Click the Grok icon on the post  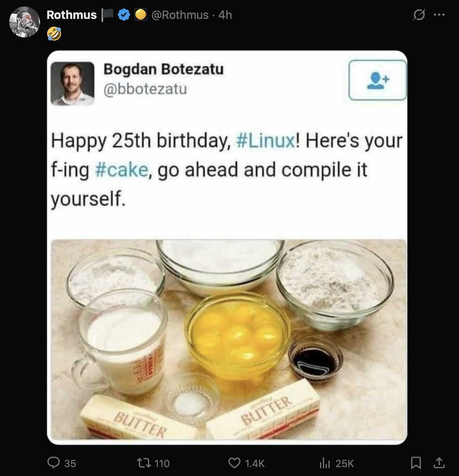(x=419, y=15)
